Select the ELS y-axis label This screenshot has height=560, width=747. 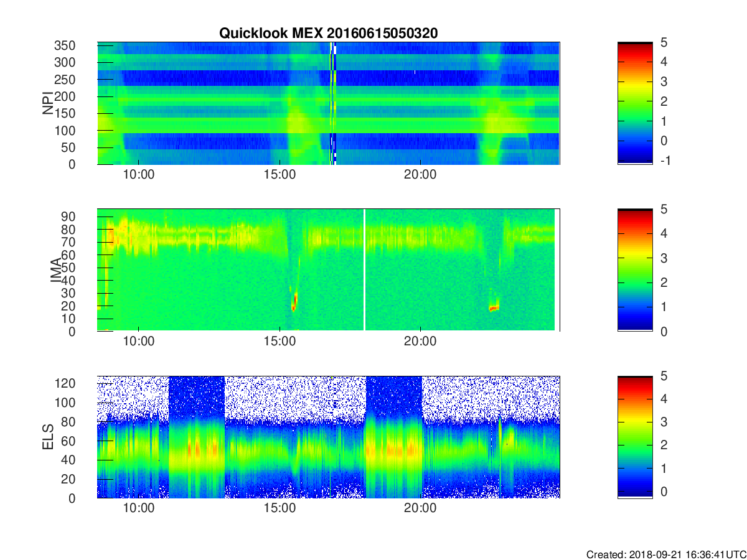(48, 437)
